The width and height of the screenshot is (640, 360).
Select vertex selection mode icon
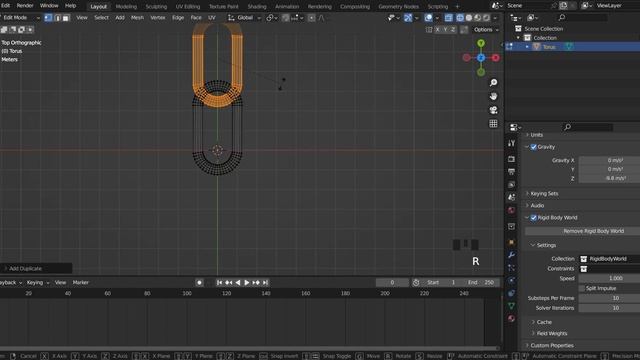click(48, 18)
